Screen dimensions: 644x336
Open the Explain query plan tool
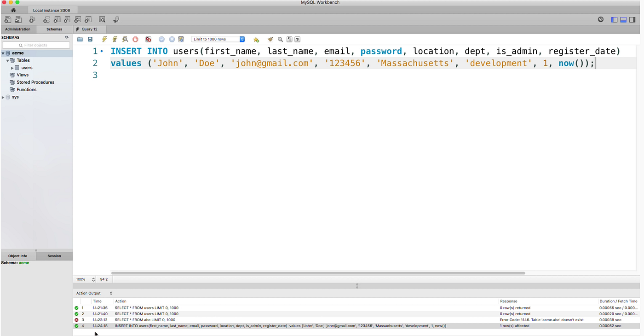(x=125, y=39)
